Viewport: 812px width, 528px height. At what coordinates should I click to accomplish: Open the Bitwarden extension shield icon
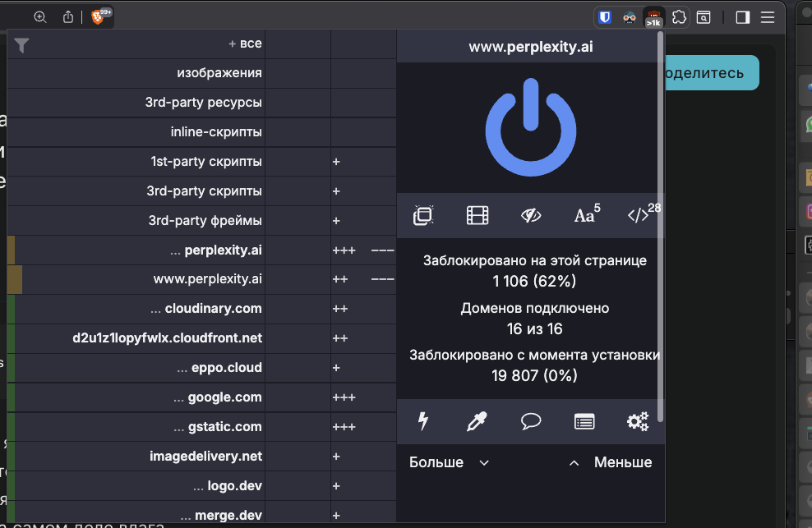point(604,16)
